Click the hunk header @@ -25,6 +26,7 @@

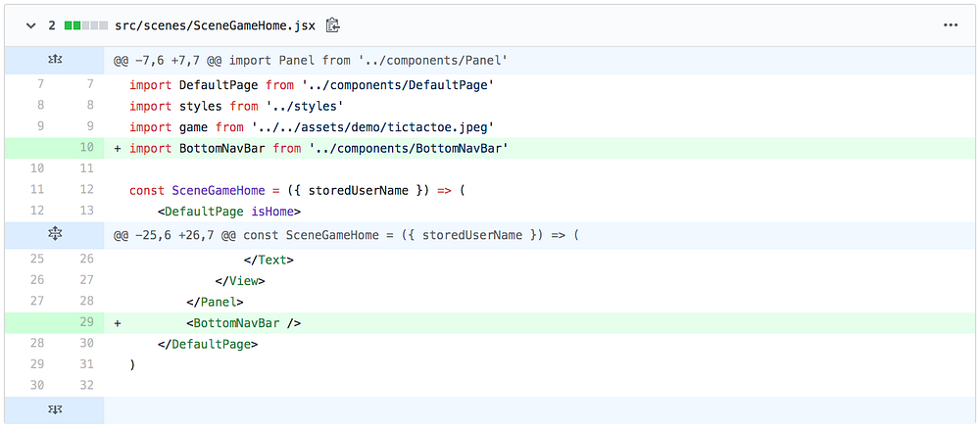[346, 235]
